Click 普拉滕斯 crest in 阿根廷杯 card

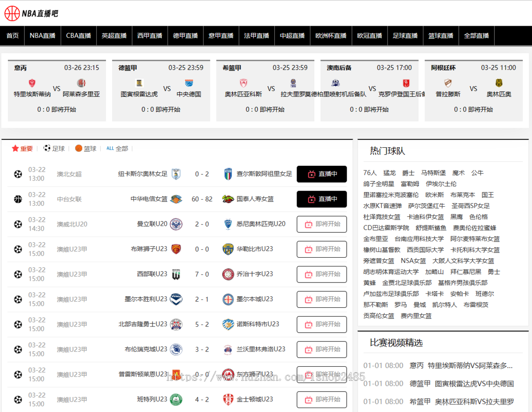[448, 83]
